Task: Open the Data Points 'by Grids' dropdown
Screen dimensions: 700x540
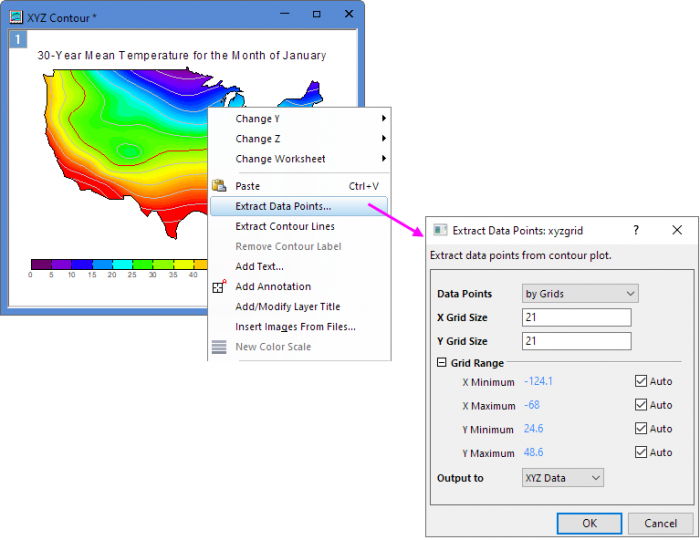Action: coord(580,294)
